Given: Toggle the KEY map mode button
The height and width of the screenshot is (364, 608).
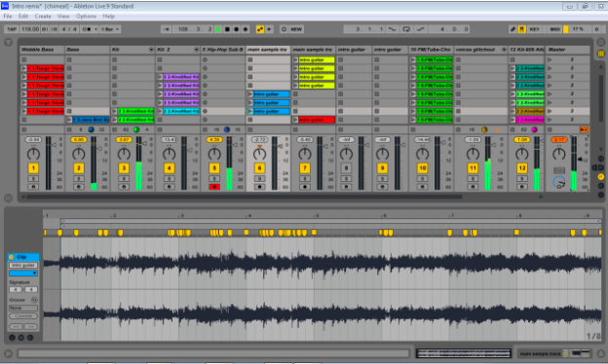Looking at the screenshot, I should click(534, 29).
